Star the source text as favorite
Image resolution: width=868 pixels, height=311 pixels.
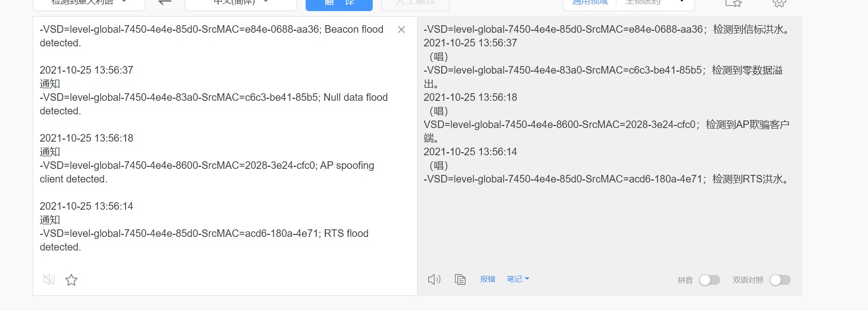point(72,280)
